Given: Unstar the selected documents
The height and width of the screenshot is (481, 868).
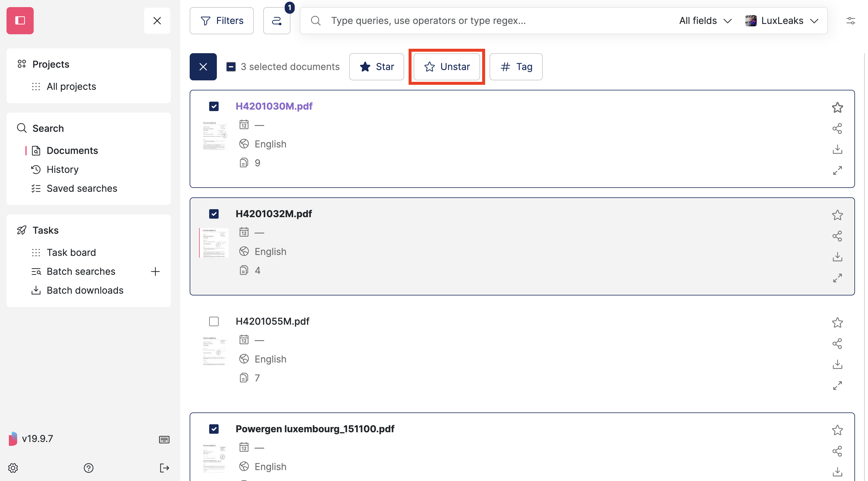Looking at the screenshot, I should (446, 67).
